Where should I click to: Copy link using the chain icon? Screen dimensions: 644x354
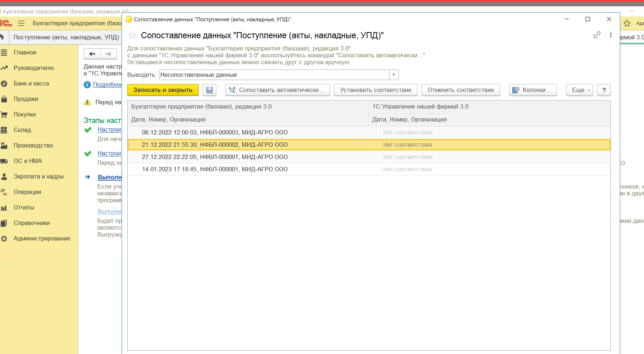pos(597,35)
